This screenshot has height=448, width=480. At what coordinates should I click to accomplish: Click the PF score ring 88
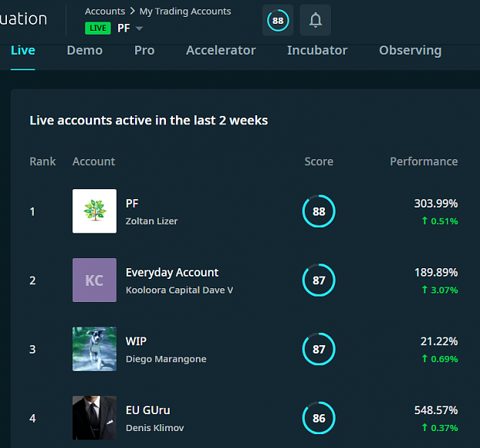[x=319, y=211]
